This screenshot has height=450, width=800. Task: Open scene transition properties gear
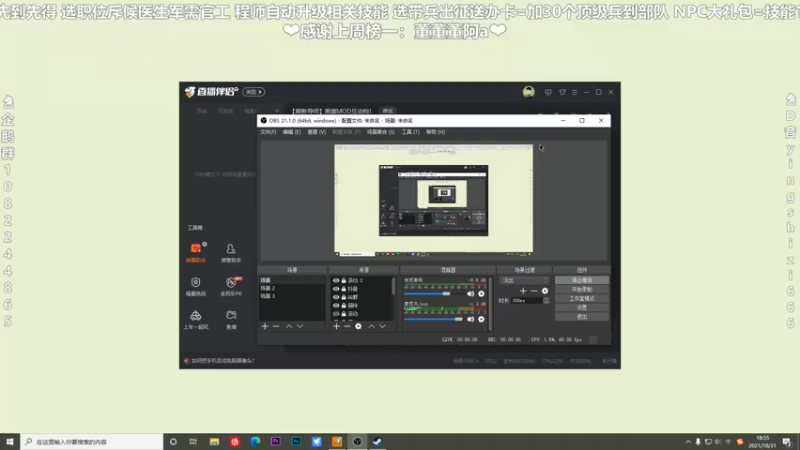[x=545, y=291]
